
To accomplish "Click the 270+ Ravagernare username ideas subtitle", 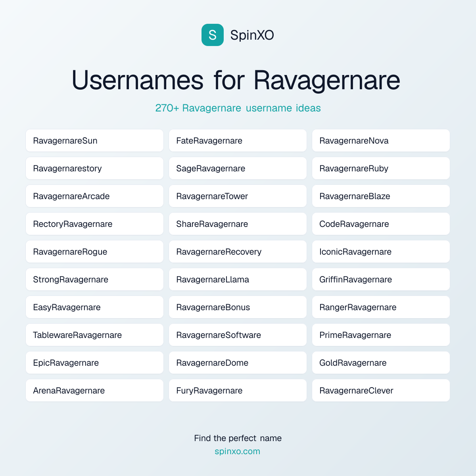I will (238, 108).
